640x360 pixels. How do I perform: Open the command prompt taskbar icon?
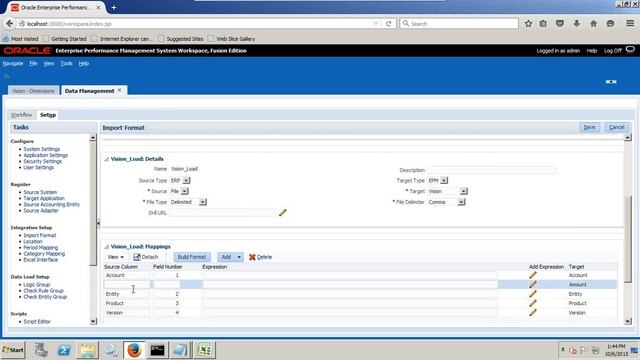[x=157, y=350]
